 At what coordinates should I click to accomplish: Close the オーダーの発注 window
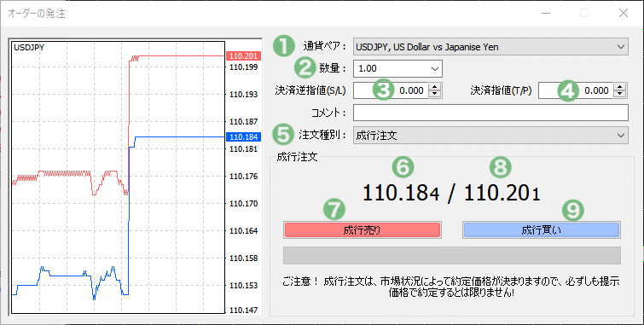click(624, 13)
